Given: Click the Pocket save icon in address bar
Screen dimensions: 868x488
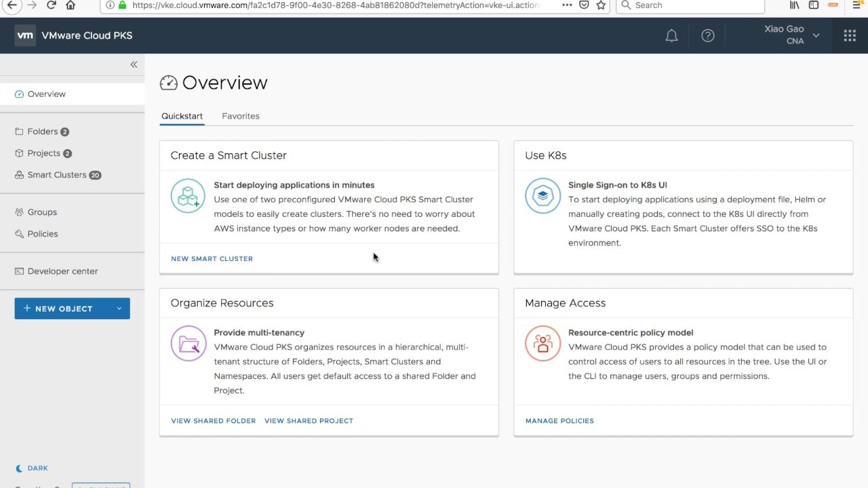Looking at the screenshot, I should 584,5.
